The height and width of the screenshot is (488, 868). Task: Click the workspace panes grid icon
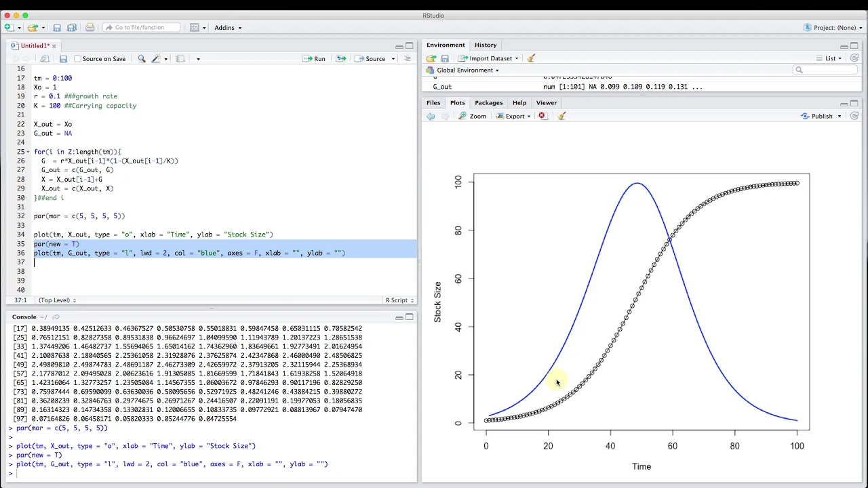[195, 28]
